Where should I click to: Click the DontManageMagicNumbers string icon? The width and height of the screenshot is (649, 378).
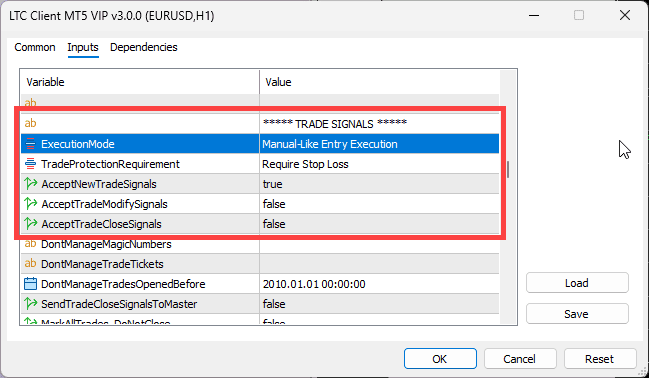[x=30, y=244]
